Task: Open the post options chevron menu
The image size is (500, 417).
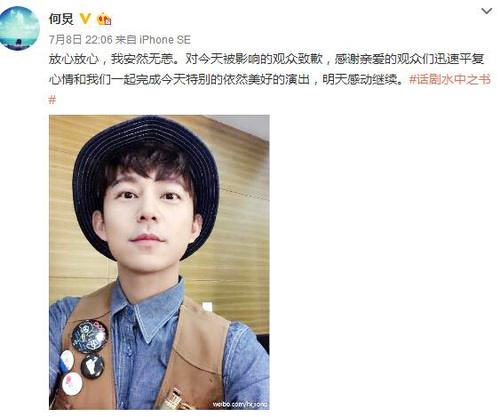Action: pyautogui.click(x=487, y=11)
